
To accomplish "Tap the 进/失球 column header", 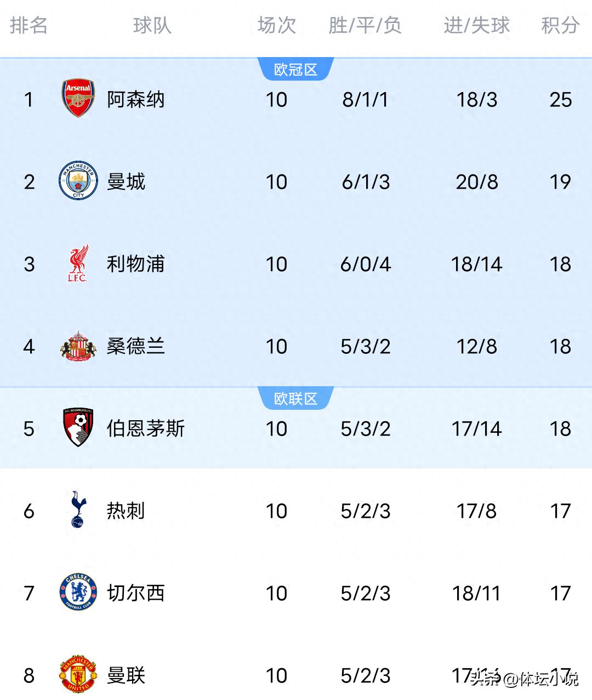I will (476, 25).
